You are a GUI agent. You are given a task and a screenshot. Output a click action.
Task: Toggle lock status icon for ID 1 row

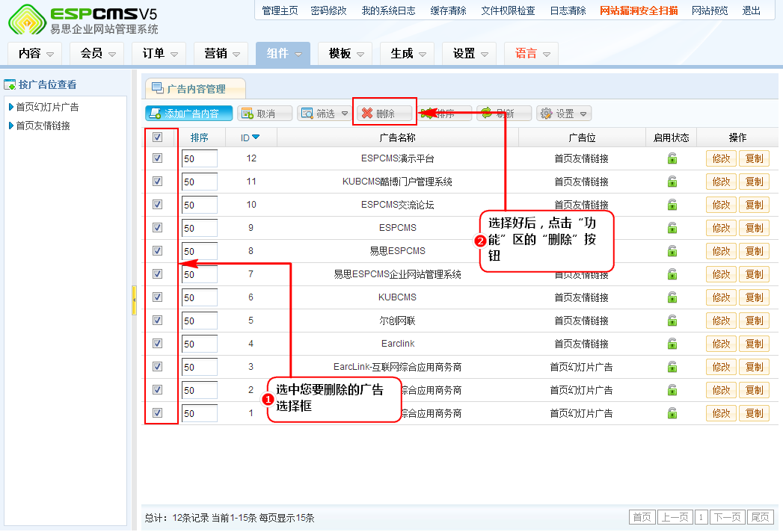672,413
